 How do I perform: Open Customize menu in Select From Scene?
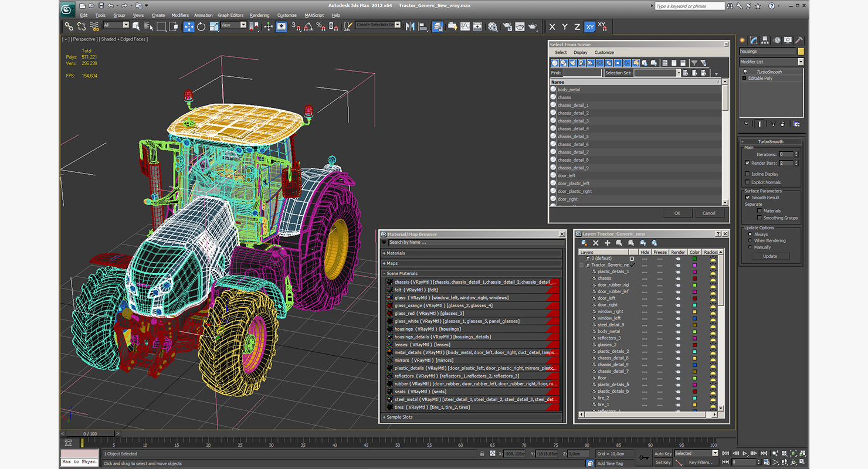[604, 53]
